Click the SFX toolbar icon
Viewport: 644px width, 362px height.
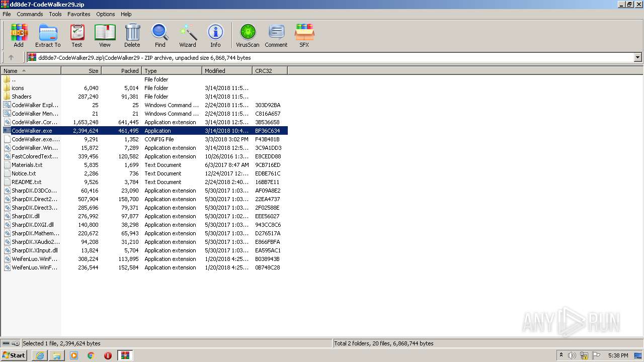(304, 35)
